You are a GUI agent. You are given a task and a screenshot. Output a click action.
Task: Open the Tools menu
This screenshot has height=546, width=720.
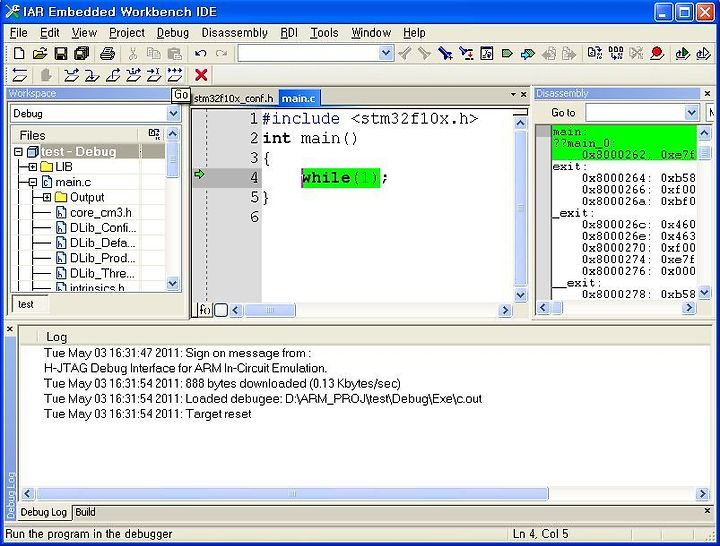[x=324, y=33]
